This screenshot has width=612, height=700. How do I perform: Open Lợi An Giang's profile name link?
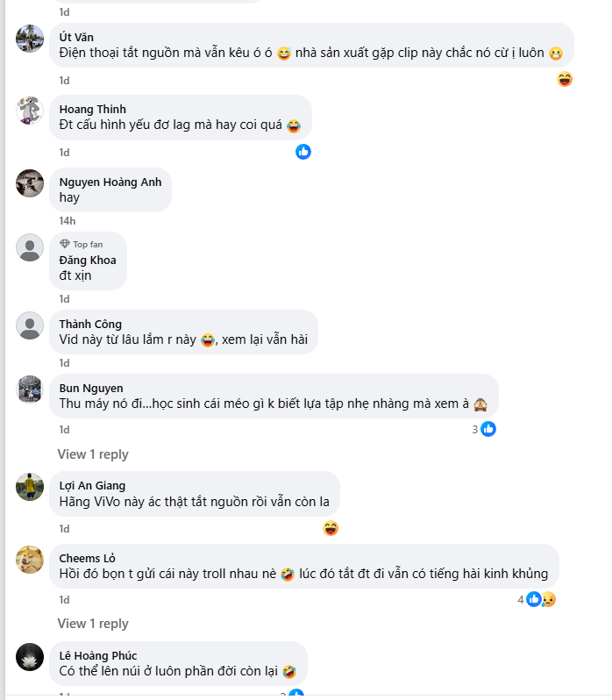[x=92, y=486]
